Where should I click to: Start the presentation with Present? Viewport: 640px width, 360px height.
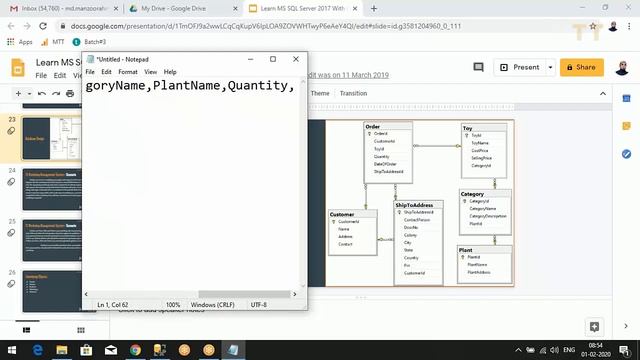point(520,67)
